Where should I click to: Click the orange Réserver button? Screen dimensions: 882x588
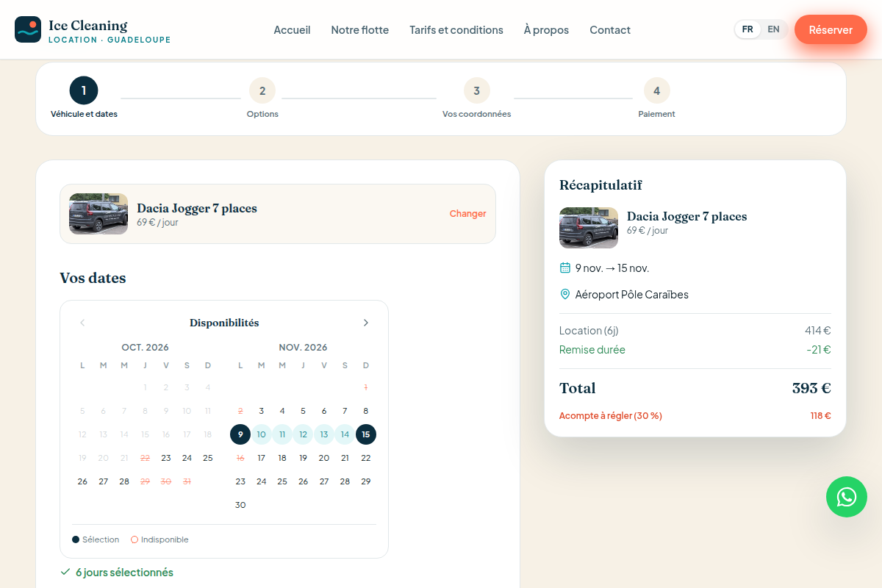(x=831, y=29)
